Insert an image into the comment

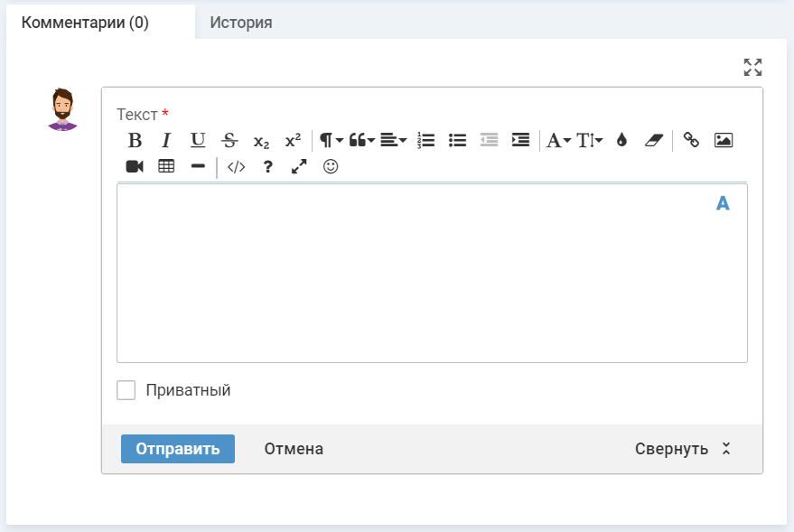point(723,140)
